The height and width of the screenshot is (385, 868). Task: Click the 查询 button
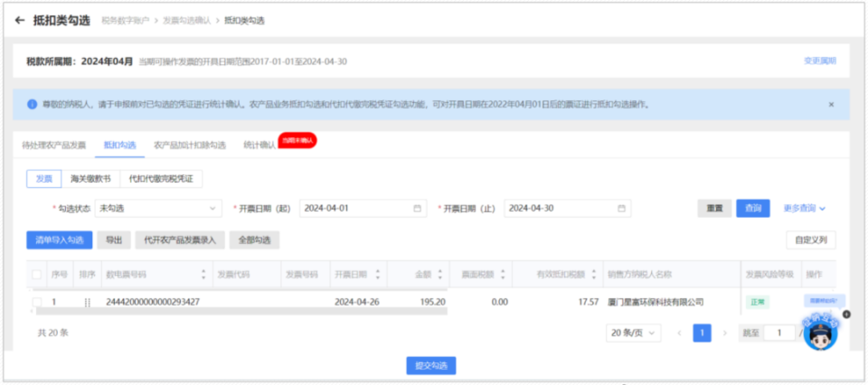(x=753, y=209)
